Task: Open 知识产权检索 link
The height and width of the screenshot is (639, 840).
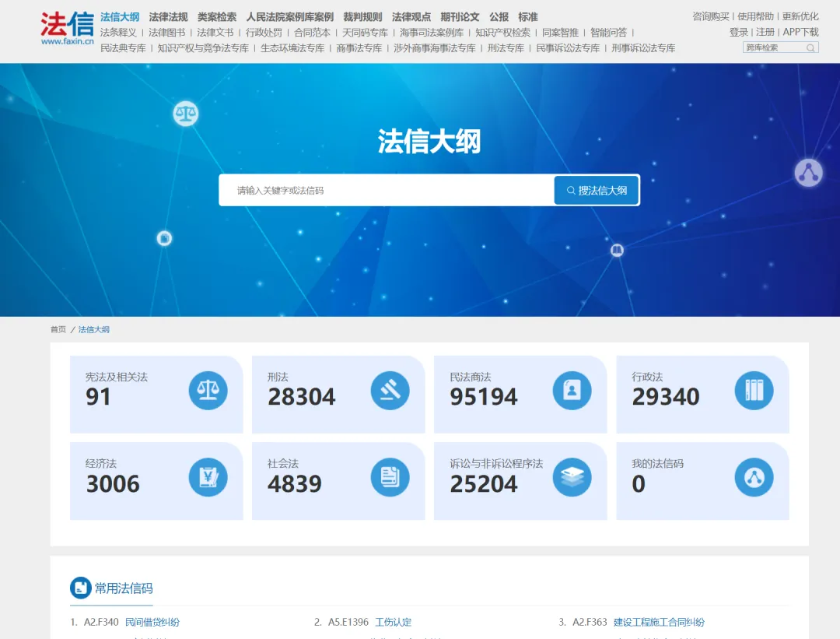Action: 503,33
